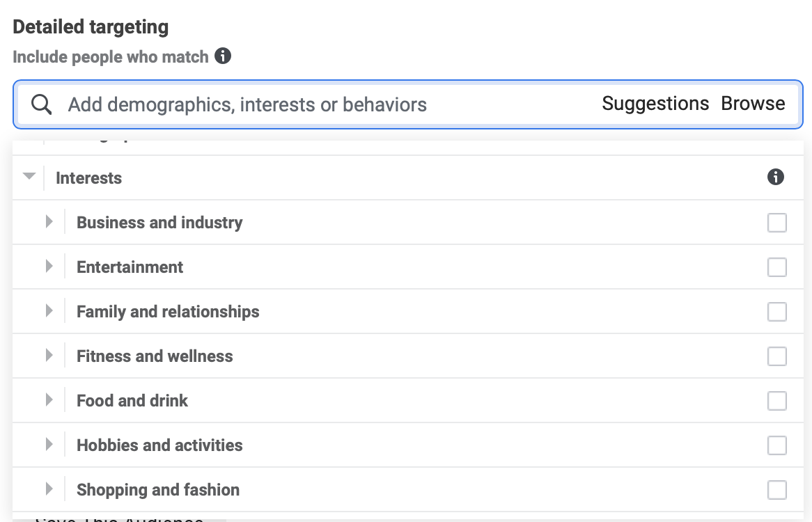Image resolution: width=812 pixels, height=522 pixels.
Task: Click the Interests row info icon
Action: pos(776,177)
